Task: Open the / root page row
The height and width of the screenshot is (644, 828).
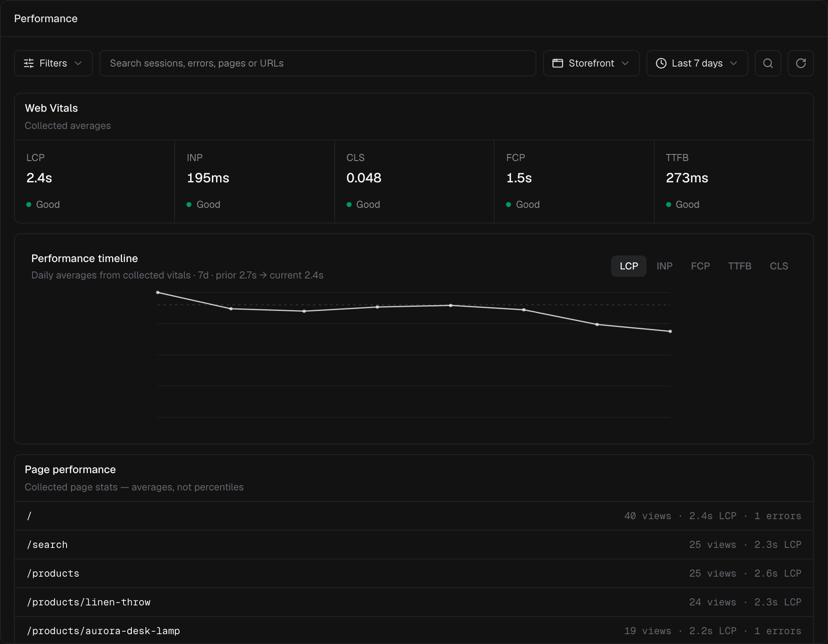Action: pos(414,516)
